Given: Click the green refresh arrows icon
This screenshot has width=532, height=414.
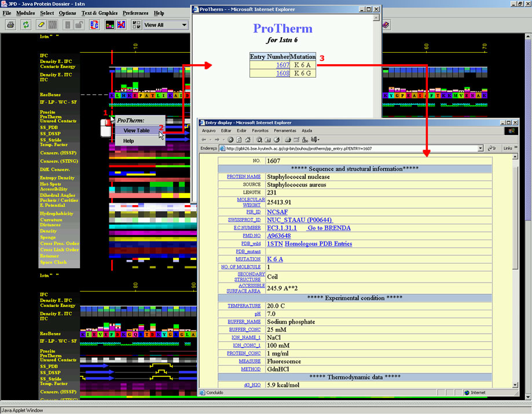Looking at the screenshot, I should (x=26, y=25).
